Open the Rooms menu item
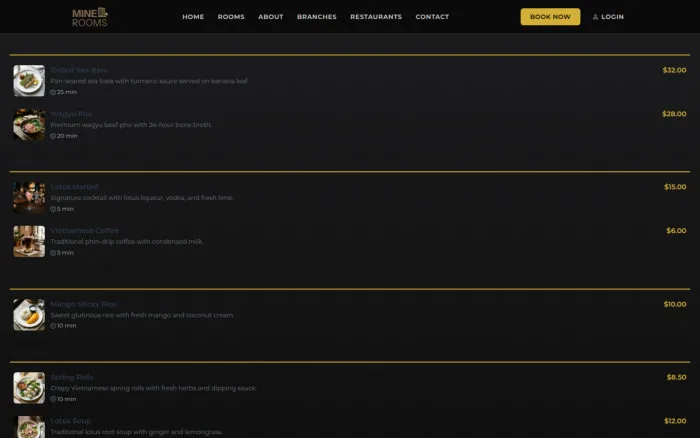 [x=231, y=17]
